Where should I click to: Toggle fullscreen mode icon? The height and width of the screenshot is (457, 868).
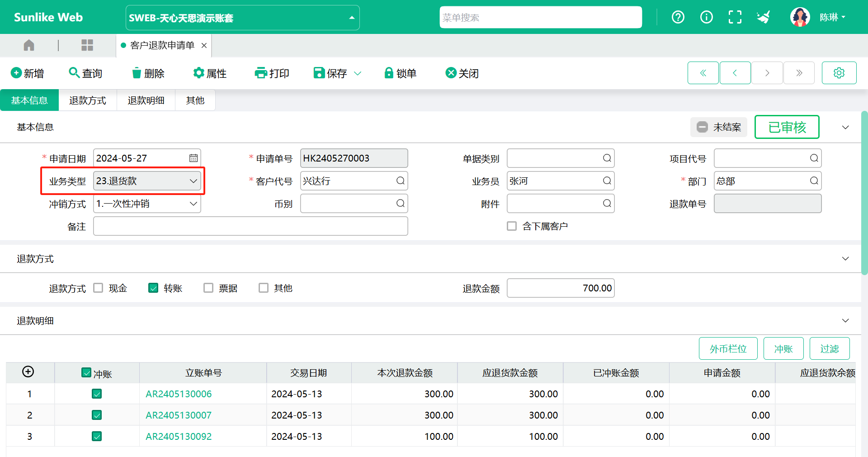[735, 17]
